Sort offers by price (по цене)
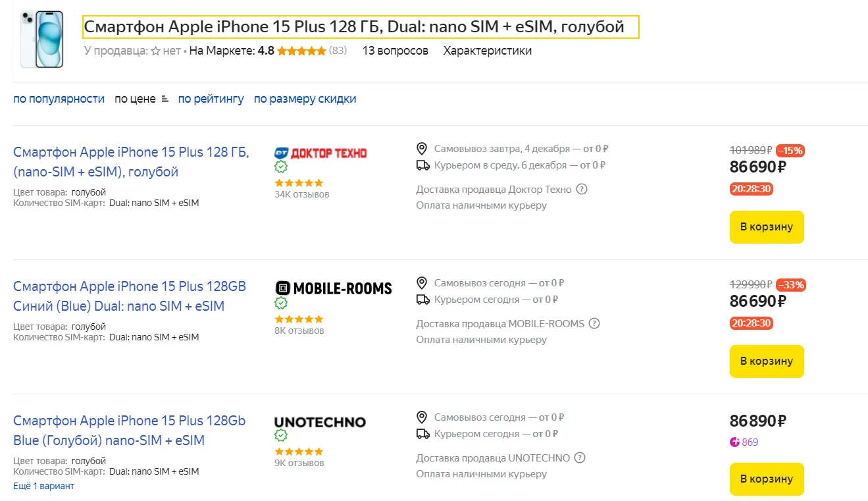 (136, 99)
